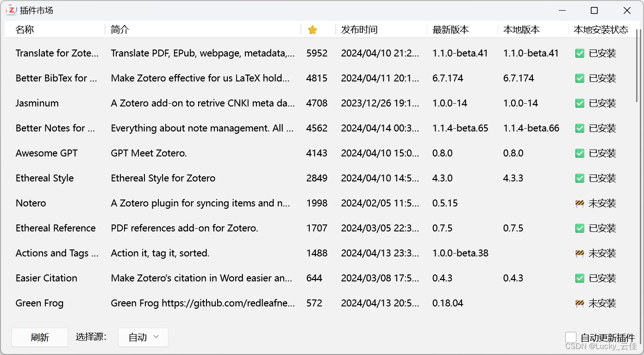Click latest version 0.18.04
Image resolution: width=644 pixels, height=355 pixels.
coord(448,303)
